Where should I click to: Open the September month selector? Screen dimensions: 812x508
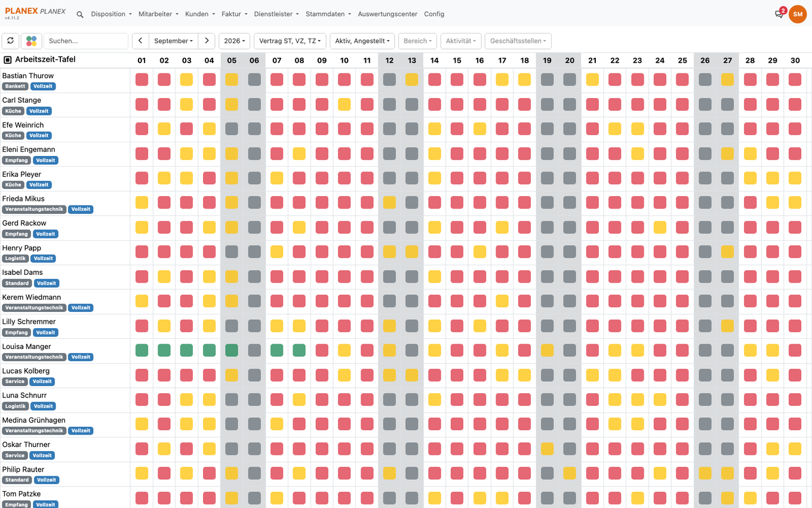[173, 41]
